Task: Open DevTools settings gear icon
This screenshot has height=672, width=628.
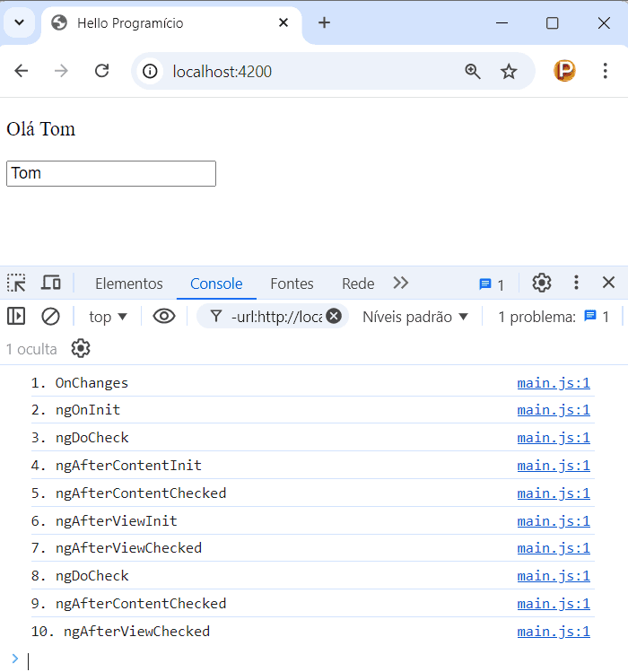Action: click(541, 284)
